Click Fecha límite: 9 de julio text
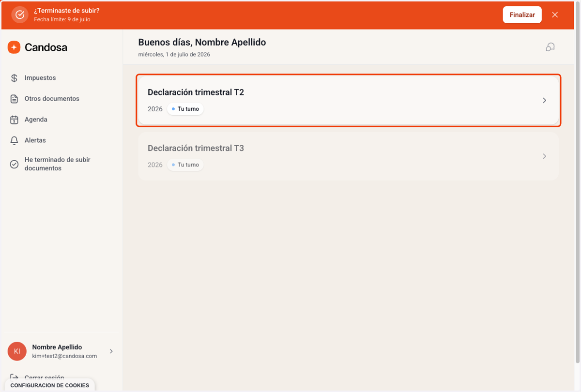The width and height of the screenshot is (581, 392). (x=62, y=20)
